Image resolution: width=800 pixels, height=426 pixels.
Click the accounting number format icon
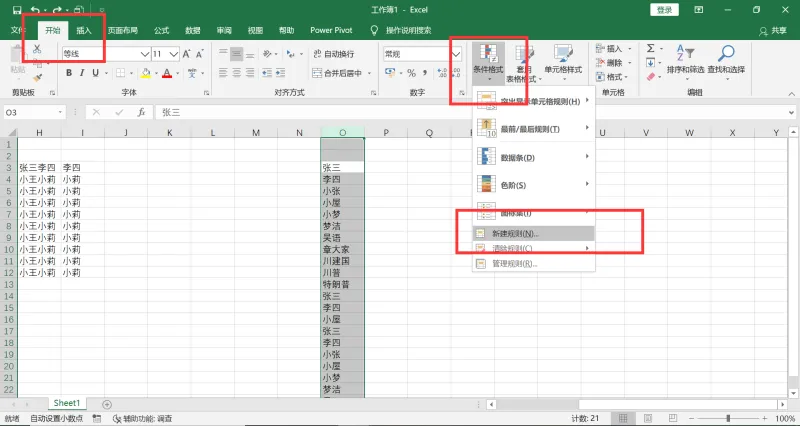[x=390, y=73]
